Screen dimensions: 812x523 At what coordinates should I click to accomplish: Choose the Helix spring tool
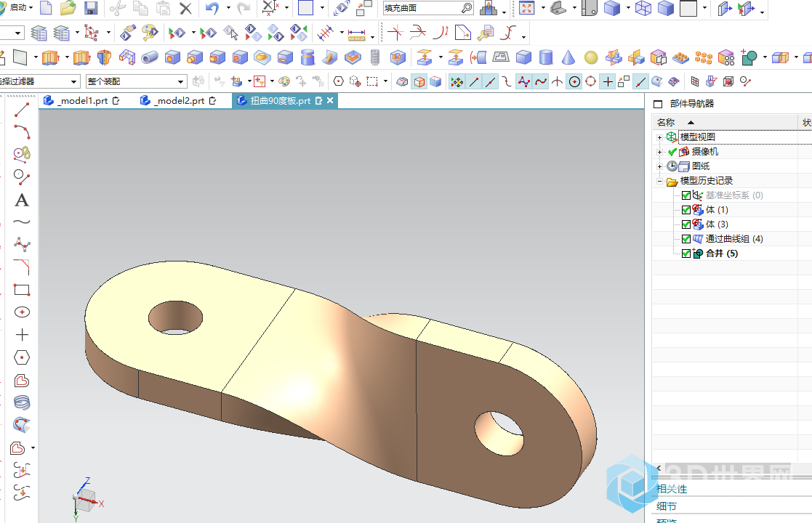coord(22,402)
